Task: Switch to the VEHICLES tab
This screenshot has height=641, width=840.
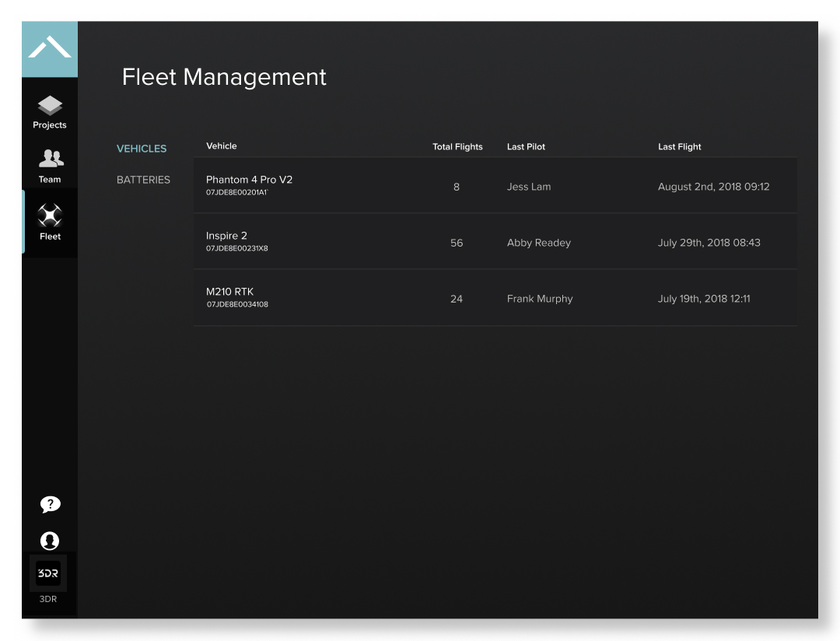Action: [142, 149]
